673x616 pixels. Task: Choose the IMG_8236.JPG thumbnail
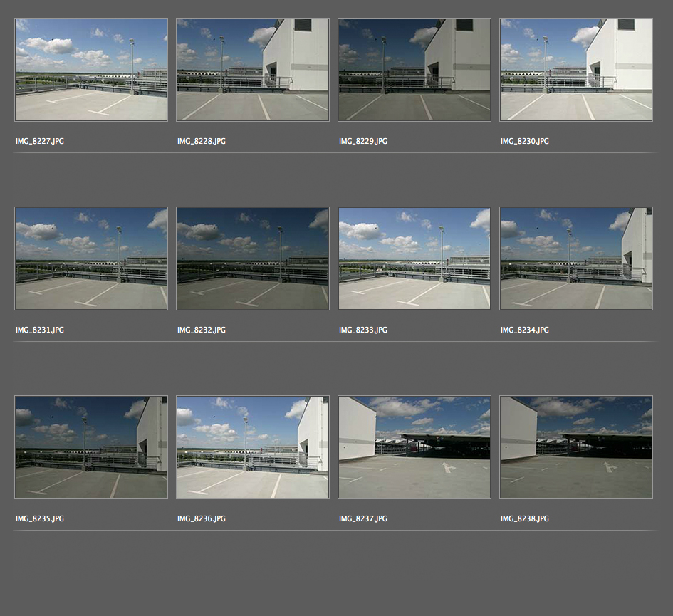(x=253, y=447)
